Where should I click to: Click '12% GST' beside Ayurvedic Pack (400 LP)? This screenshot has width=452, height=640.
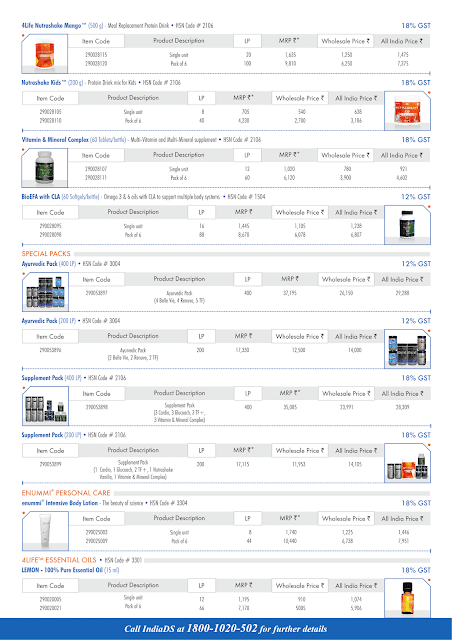tap(416, 264)
